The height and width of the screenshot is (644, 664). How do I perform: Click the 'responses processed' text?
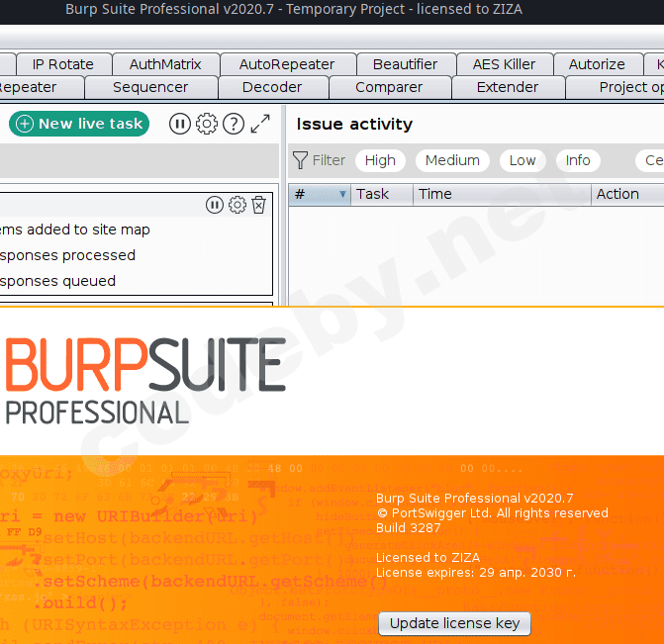coord(67,256)
